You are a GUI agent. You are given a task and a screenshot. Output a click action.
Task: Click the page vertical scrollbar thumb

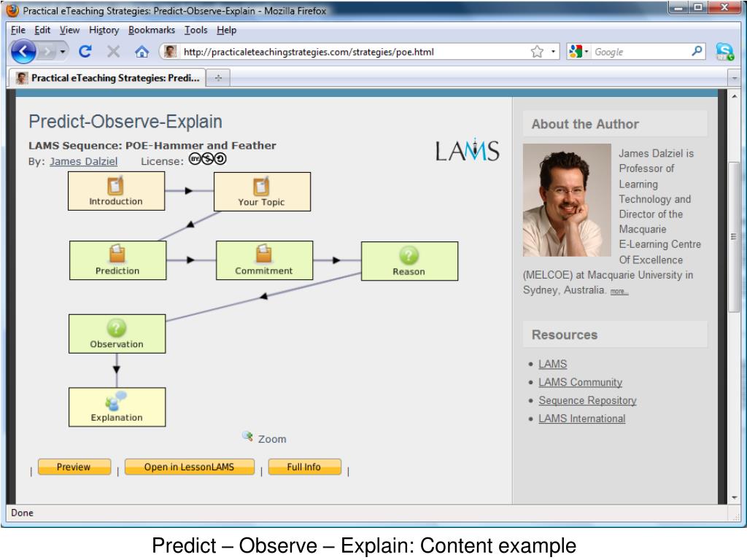[x=734, y=237]
